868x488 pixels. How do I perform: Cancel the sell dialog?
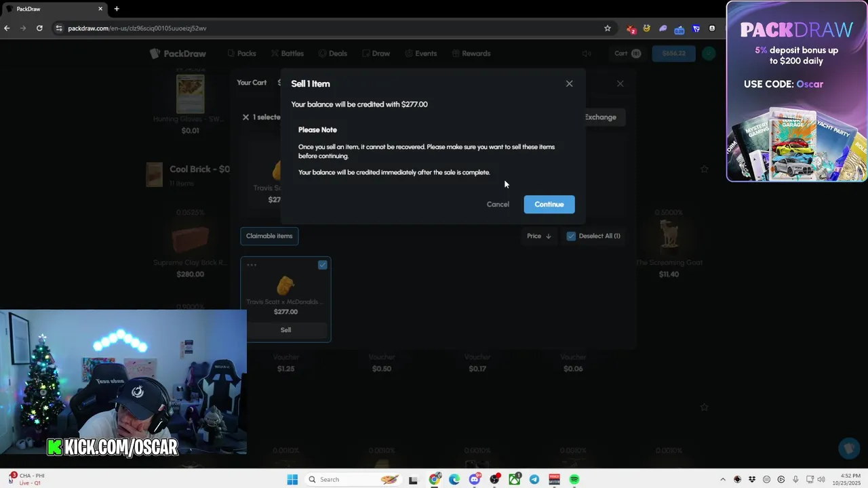(498, 204)
